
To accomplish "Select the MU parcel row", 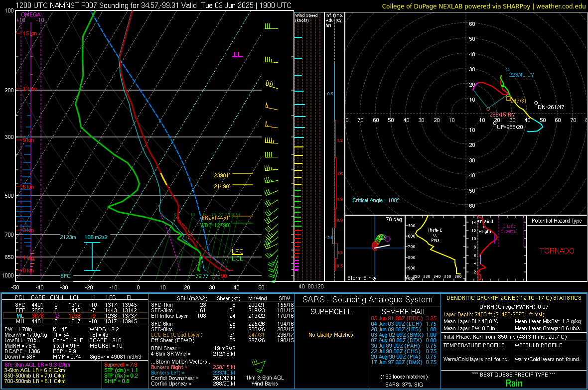I will tap(75, 321).
